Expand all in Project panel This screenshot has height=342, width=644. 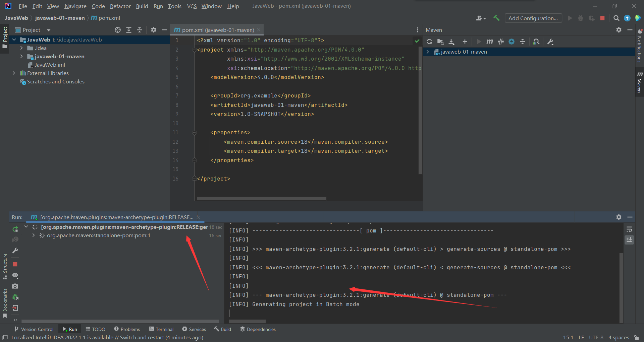(x=129, y=30)
